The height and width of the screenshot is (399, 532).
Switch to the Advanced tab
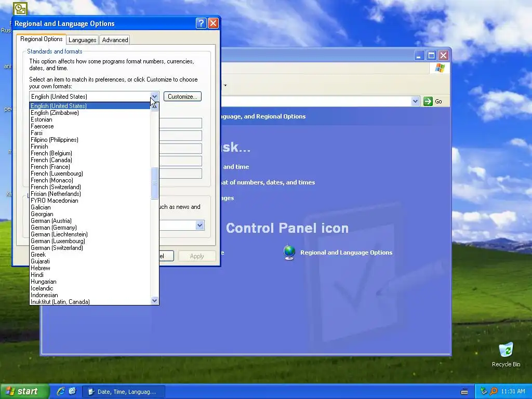(115, 40)
